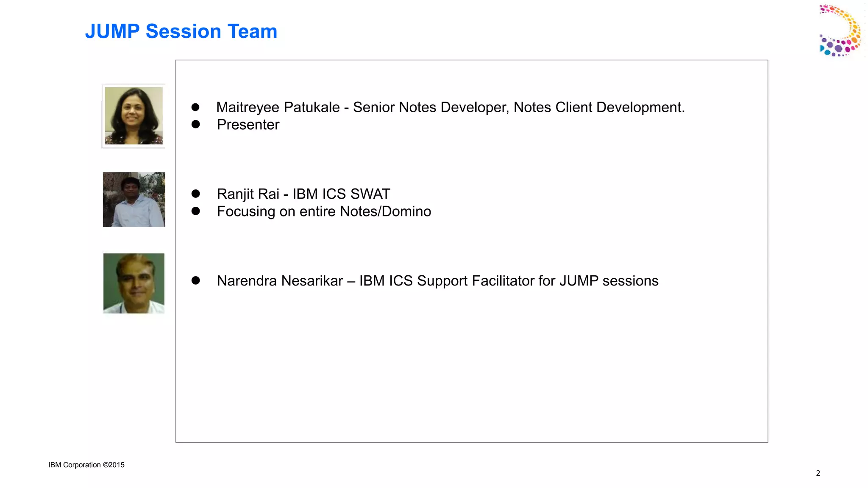Click the slide page number 2

point(818,473)
